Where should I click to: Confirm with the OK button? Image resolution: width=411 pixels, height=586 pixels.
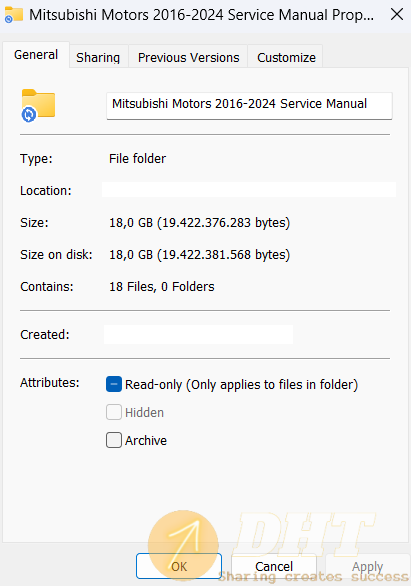[x=179, y=566]
